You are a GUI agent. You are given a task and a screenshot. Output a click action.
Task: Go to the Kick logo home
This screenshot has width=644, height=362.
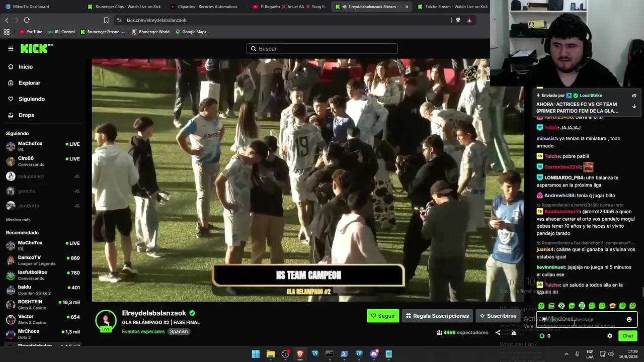[x=36, y=48]
